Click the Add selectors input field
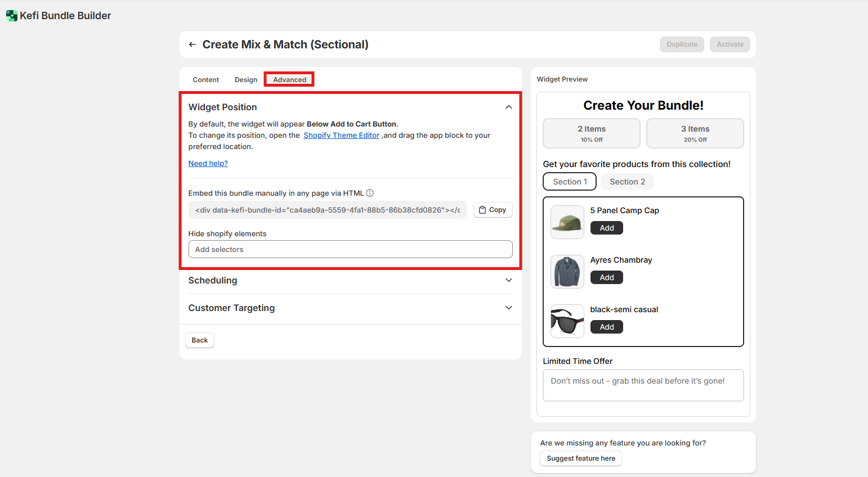868x477 pixels. (350, 249)
